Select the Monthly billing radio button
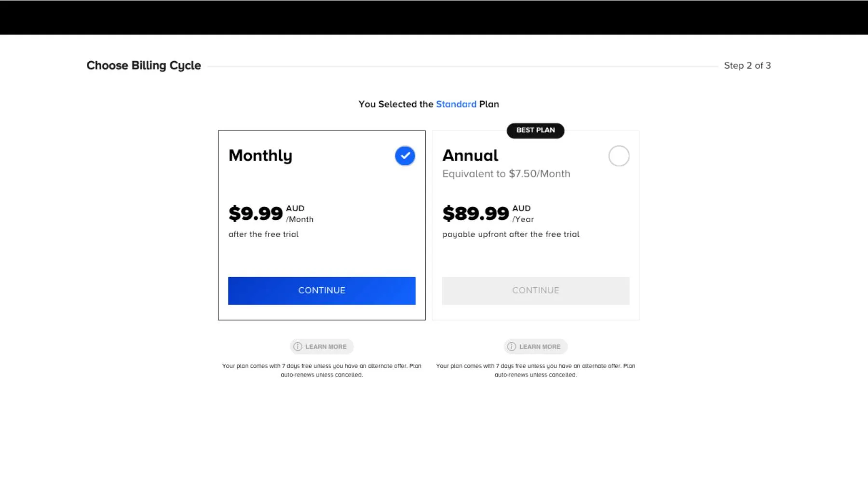Image resolution: width=868 pixels, height=482 pixels. point(405,156)
